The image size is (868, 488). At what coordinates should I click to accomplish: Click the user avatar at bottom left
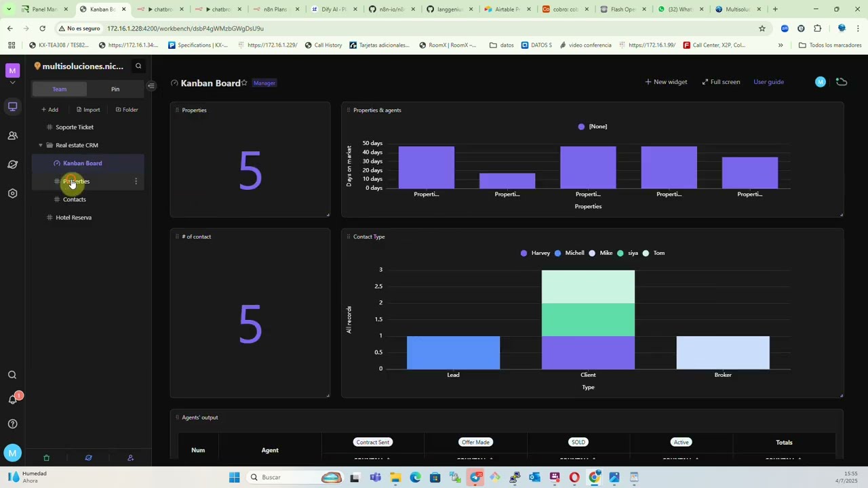(12, 453)
